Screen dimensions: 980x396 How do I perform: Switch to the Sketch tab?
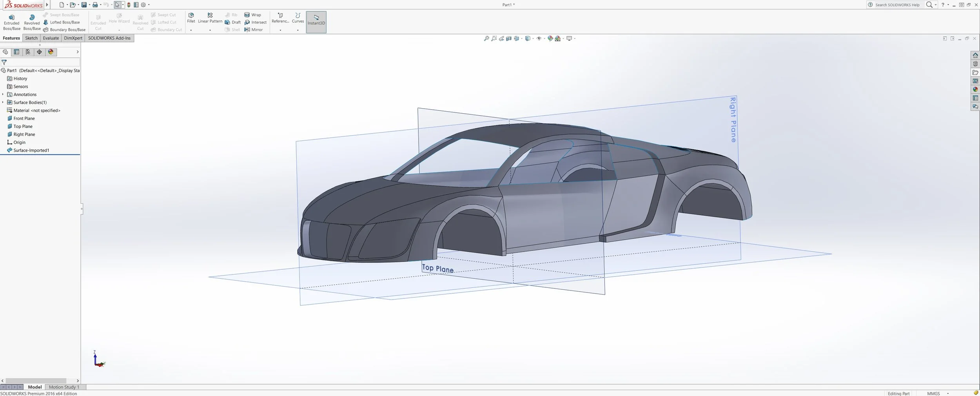(x=31, y=38)
